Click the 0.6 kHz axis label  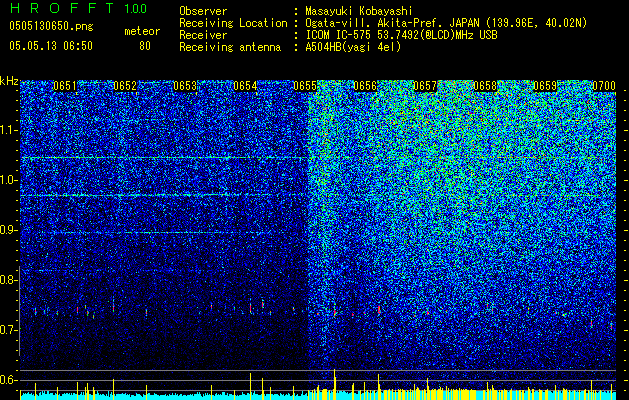coord(8,380)
